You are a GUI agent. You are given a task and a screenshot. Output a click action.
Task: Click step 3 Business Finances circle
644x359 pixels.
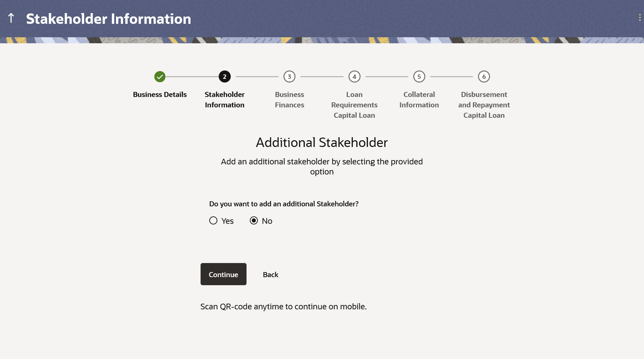pyautogui.click(x=289, y=76)
